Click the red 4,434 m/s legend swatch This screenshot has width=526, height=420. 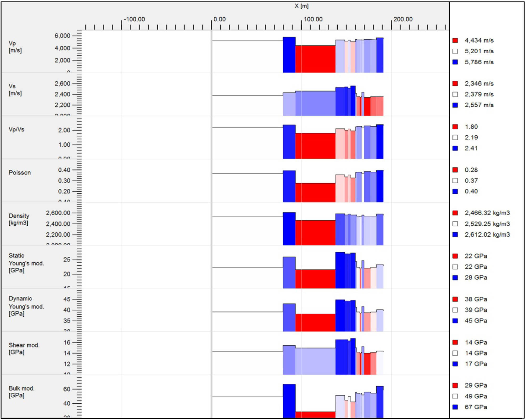coord(455,40)
